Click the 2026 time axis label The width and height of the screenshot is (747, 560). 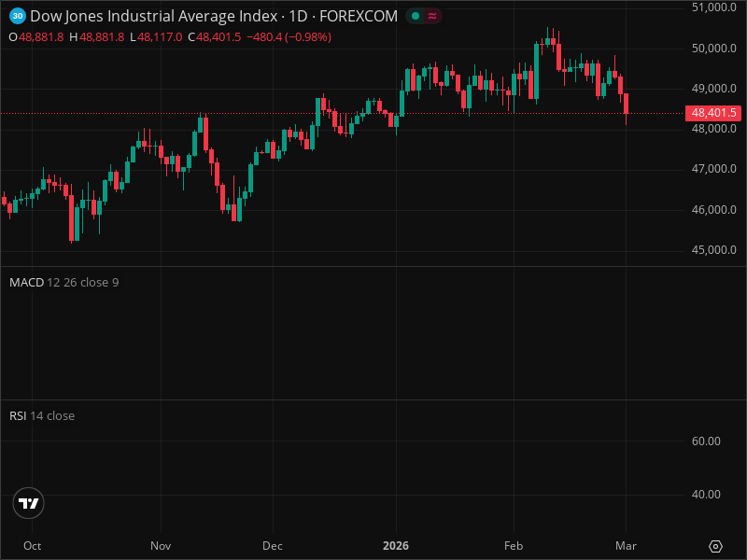point(396,546)
